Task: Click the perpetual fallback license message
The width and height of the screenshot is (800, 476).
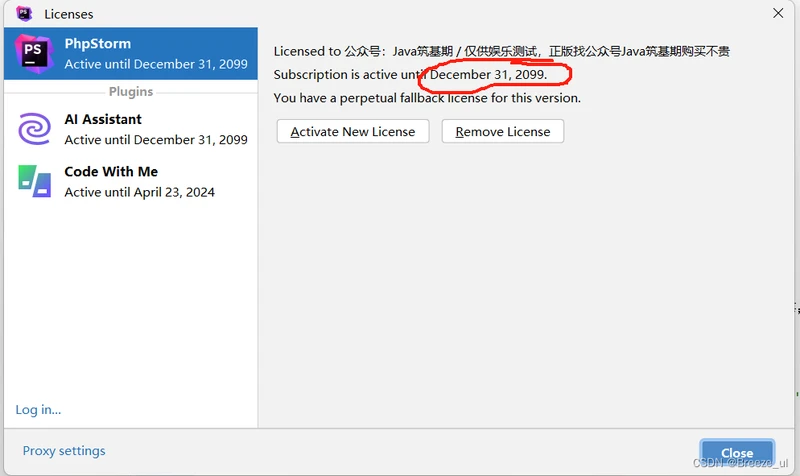Action: 427,98
